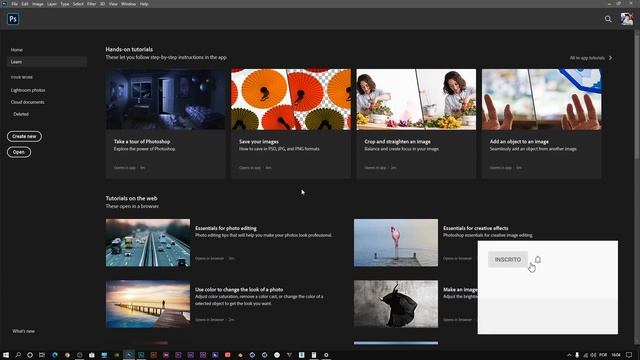Open the Help menu
This screenshot has height=360, width=640.
tap(144, 4)
